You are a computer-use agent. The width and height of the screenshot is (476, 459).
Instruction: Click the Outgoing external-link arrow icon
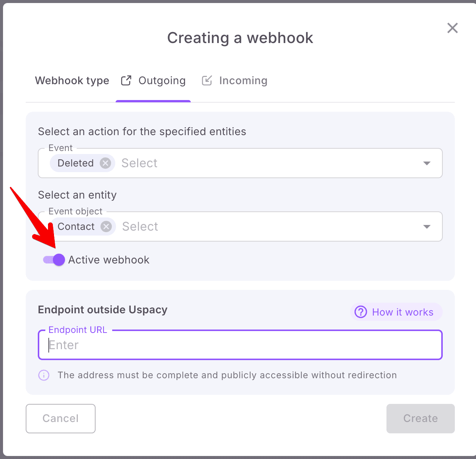pyautogui.click(x=126, y=80)
